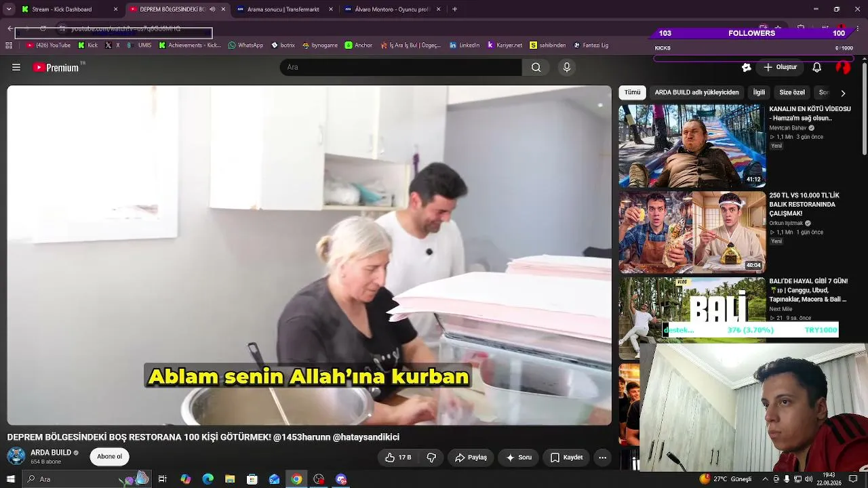Open the LinkedIn bookmark
Viewport: 868px width, 488px height.
[x=465, y=45]
